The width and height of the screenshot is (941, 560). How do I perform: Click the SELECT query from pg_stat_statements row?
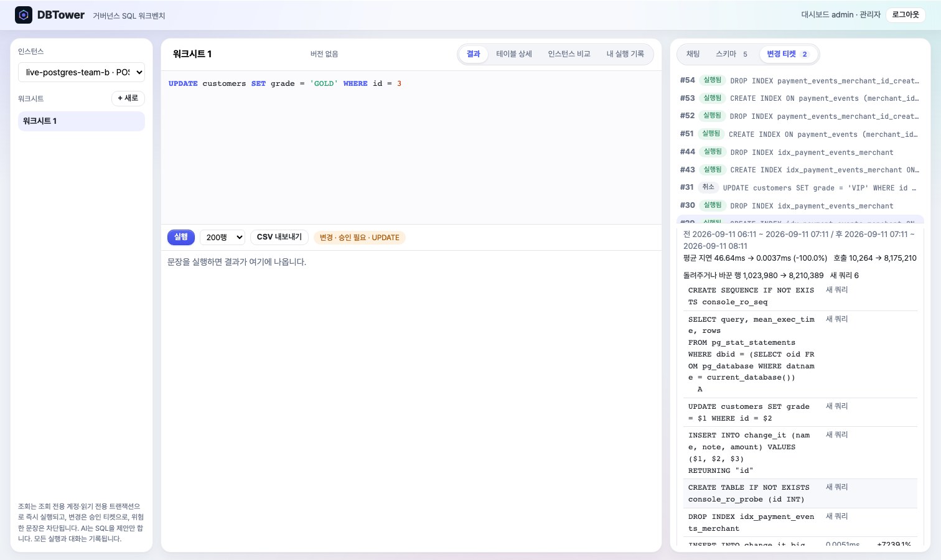(800, 354)
